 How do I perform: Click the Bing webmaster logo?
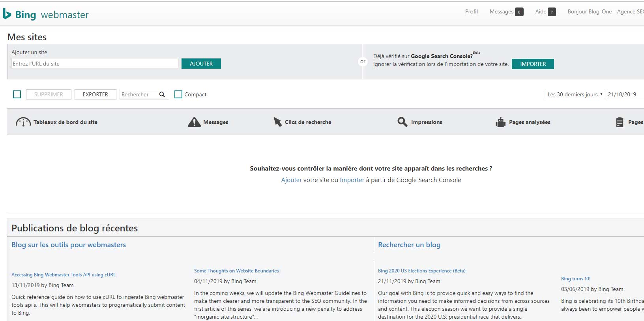coord(46,15)
